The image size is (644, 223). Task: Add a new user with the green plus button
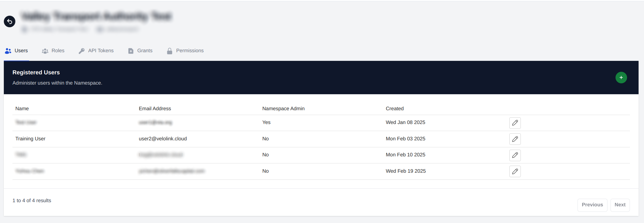(x=621, y=78)
